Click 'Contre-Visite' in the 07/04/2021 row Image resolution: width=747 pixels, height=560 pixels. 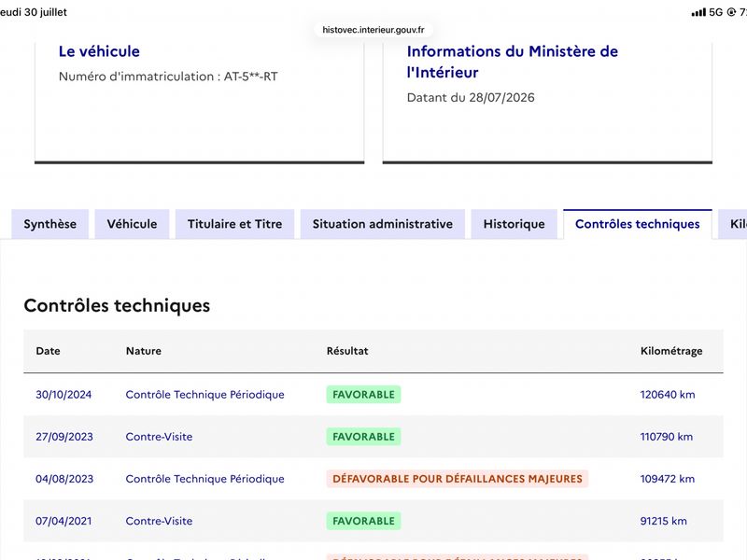click(159, 521)
